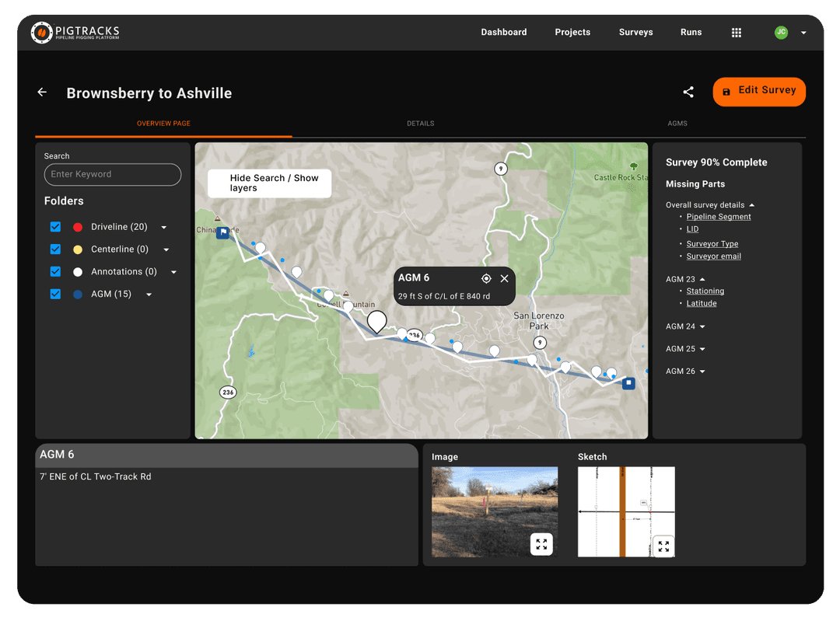Switch to the Details tab
This screenshot has width=840, height=621.
[x=420, y=123]
